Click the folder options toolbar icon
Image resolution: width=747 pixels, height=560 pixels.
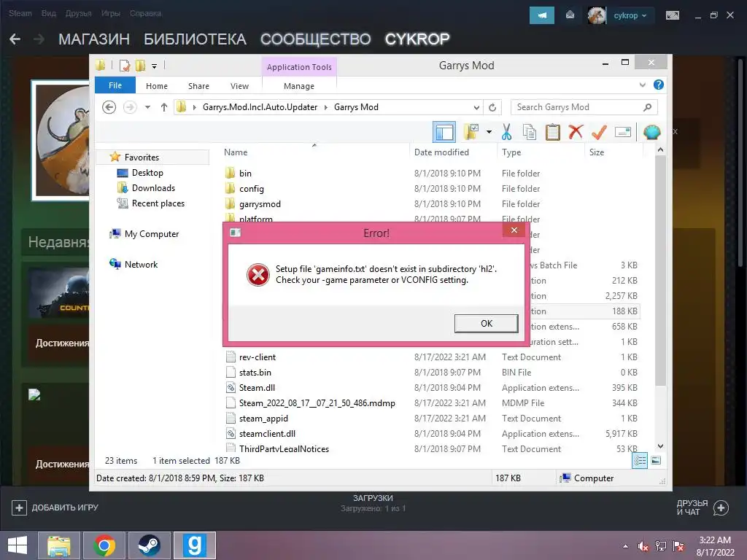[471, 132]
